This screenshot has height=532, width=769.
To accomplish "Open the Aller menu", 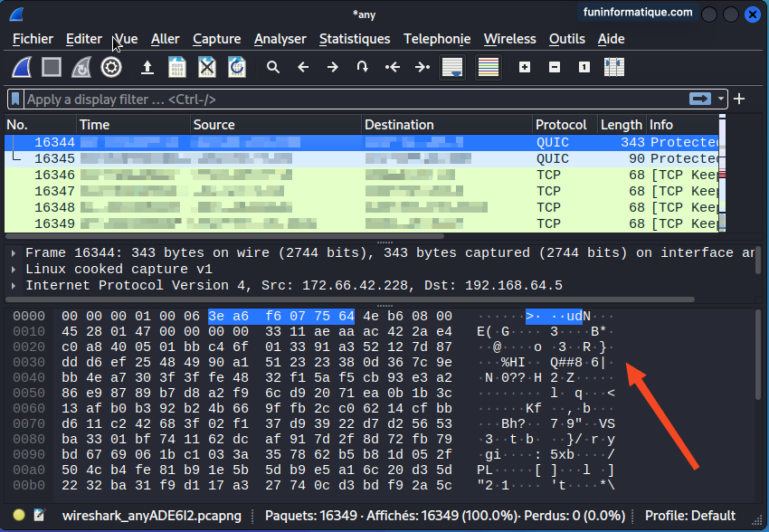I will point(166,39).
